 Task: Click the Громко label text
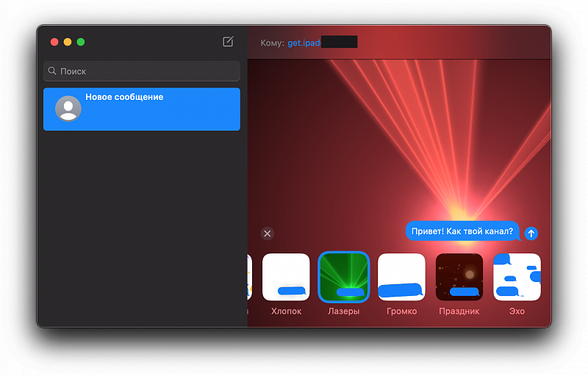[x=401, y=311]
